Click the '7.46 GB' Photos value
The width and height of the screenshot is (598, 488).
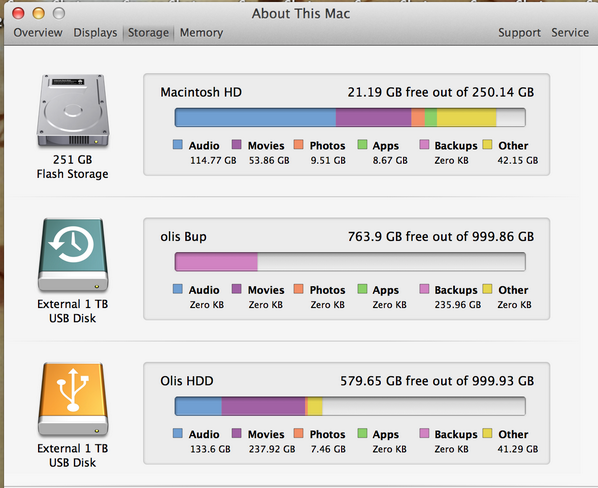tap(328, 449)
